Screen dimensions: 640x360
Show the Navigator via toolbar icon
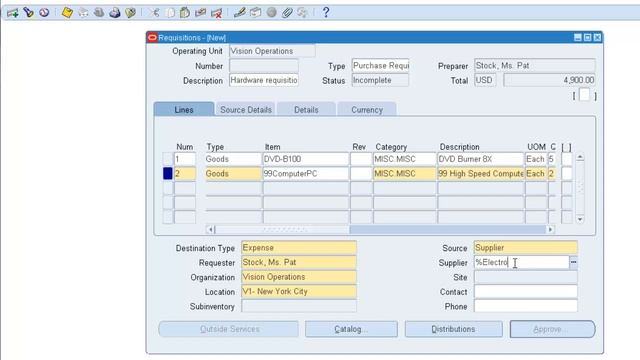tap(44, 13)
